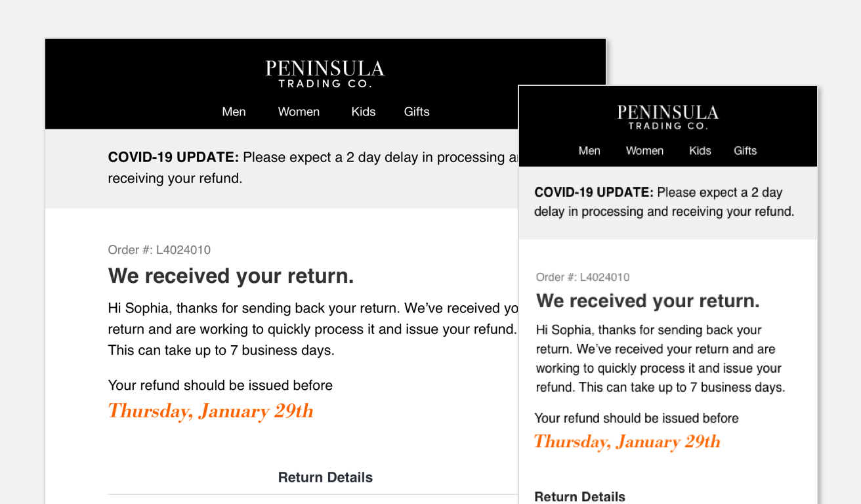Click order number L4024010 in desktop email
861x504 pixels.
click(x=183, y=250)
